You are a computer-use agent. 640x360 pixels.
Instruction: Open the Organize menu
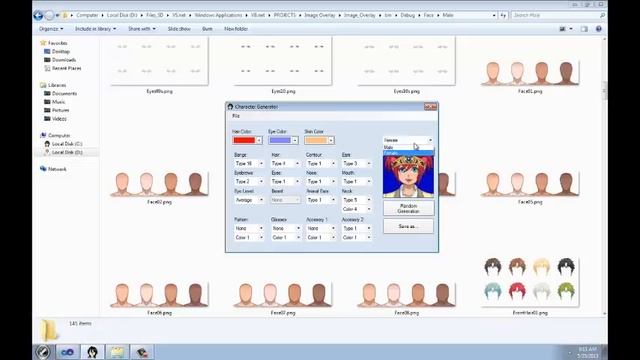pyautogui.click(x=51, y=29)
